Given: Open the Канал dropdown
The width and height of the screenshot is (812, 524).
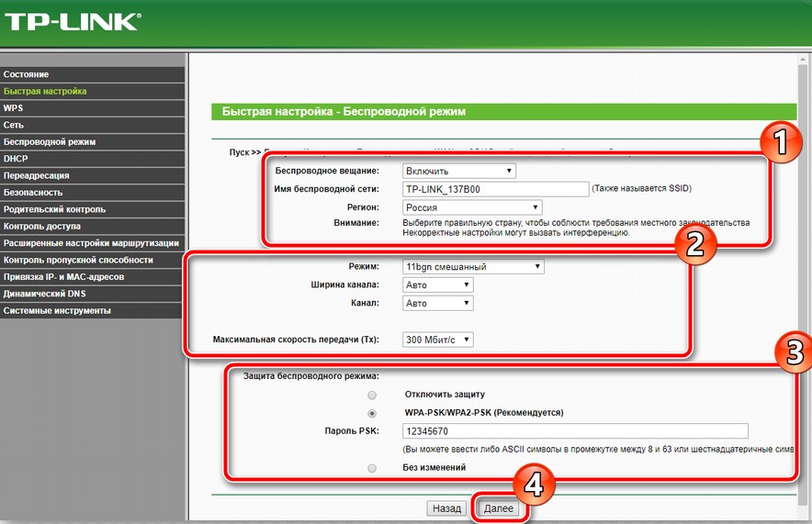Looking at the screenshot, I should coord(437,303).
